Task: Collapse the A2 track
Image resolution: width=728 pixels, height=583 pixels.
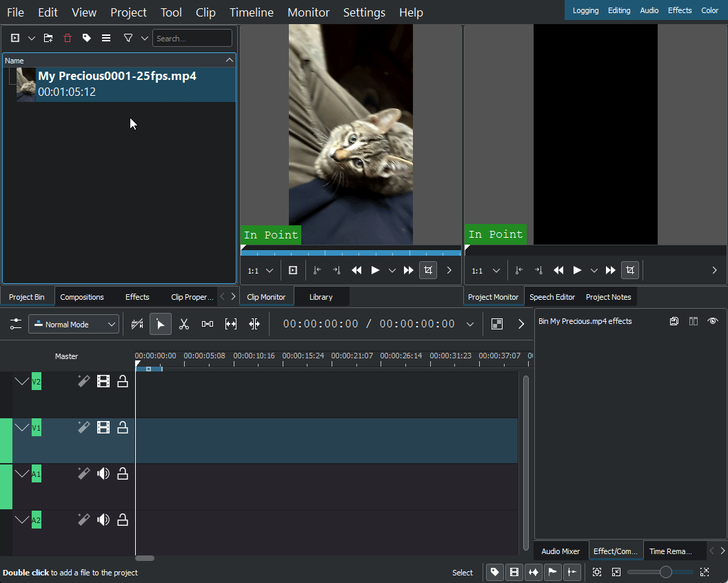Action: [22, 520]
